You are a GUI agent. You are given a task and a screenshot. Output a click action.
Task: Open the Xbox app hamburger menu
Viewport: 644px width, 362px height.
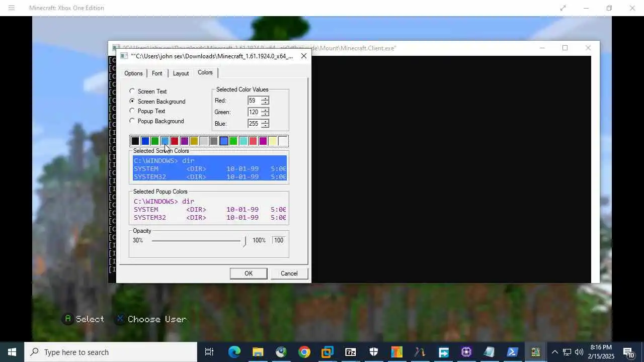[x=11, y=8]
